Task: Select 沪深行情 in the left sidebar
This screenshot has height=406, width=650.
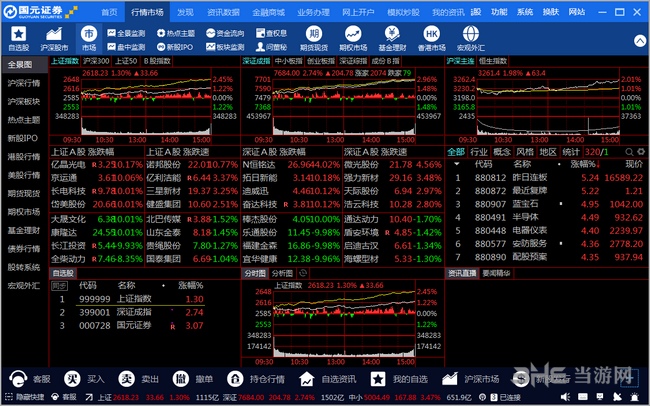Action: pyautogui.click(x=24, y=83)
